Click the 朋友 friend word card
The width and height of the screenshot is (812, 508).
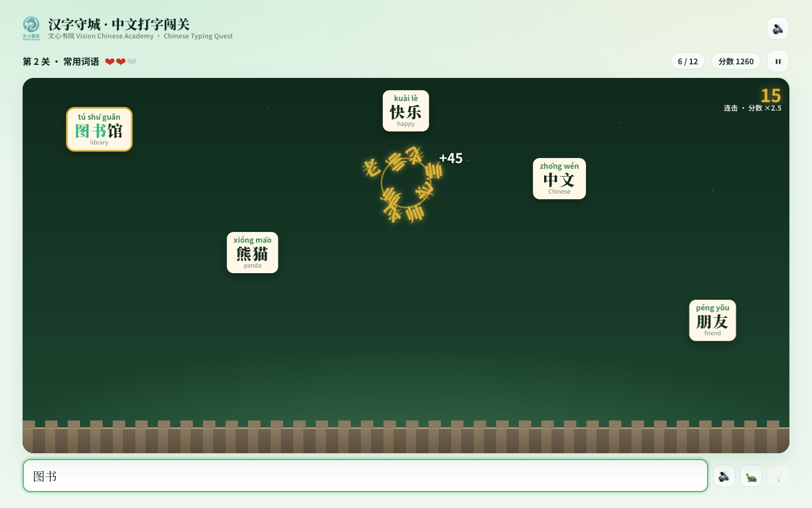tap(713, 320)
